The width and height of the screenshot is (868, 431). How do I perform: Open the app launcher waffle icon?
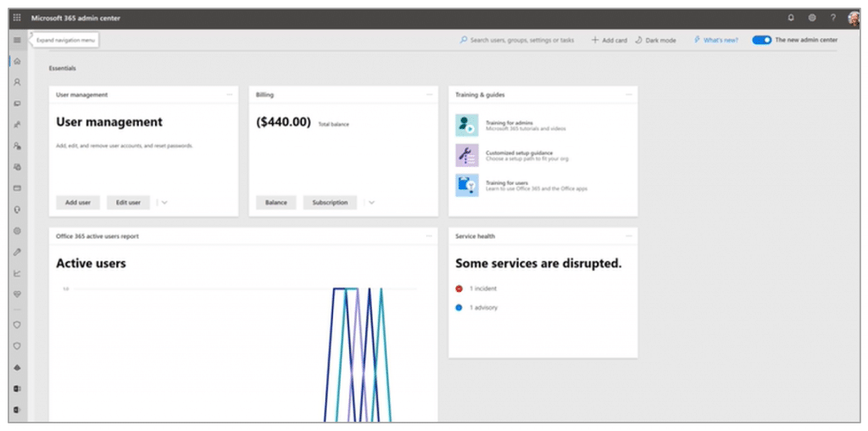(x=17, y=19)
